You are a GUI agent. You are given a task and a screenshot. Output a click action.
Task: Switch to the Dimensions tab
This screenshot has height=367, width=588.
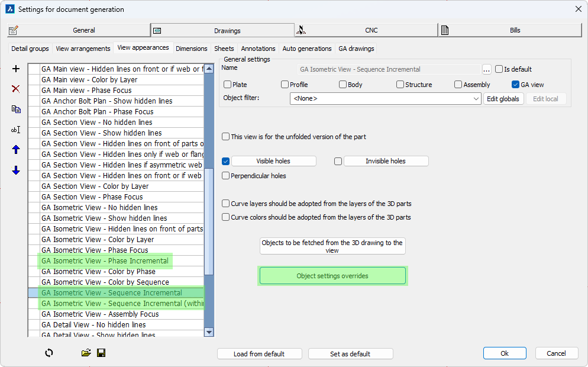point(191,49)
